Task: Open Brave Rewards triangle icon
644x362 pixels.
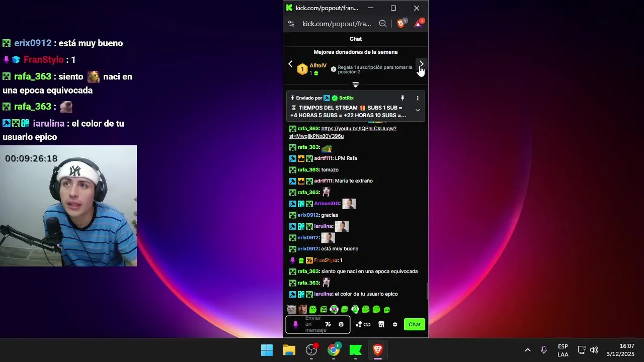Action: (419, 24)
